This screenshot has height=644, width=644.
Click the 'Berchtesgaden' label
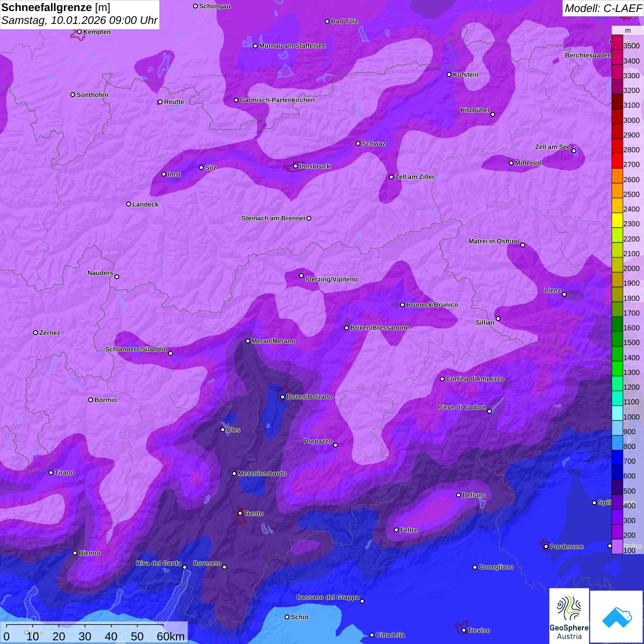click(588, 55)
